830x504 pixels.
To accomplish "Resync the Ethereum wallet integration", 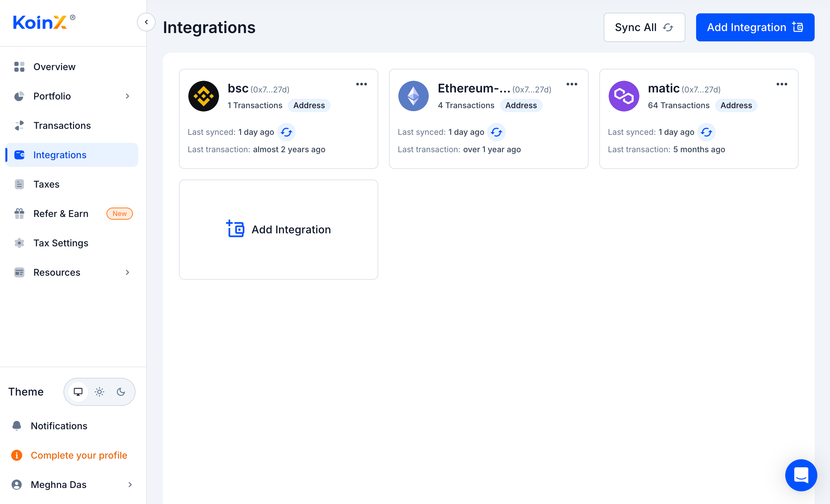I will click(496, 132).
